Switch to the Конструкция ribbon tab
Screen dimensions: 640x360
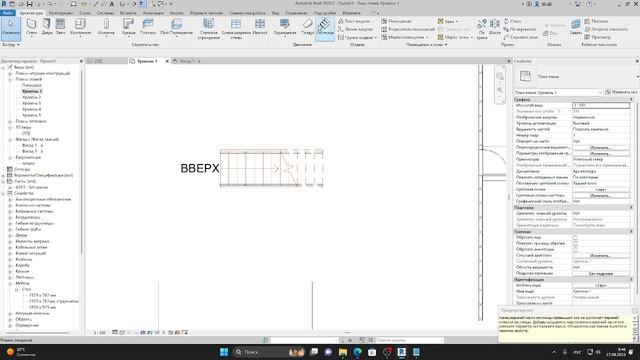(61, 13)
